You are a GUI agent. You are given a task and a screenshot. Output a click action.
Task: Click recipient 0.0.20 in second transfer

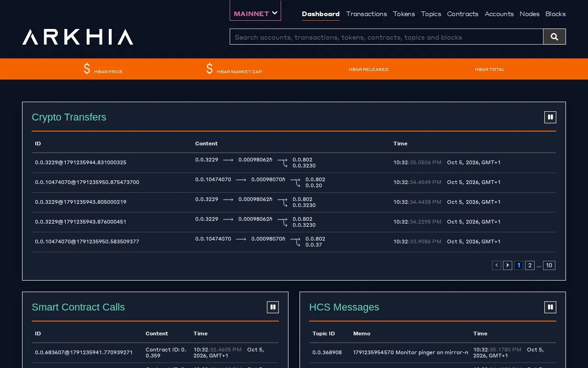pos(314,185)
